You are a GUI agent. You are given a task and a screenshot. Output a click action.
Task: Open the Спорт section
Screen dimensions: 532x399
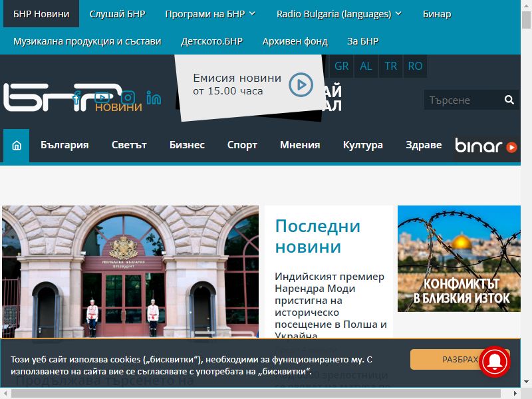[x=242, y=145]
